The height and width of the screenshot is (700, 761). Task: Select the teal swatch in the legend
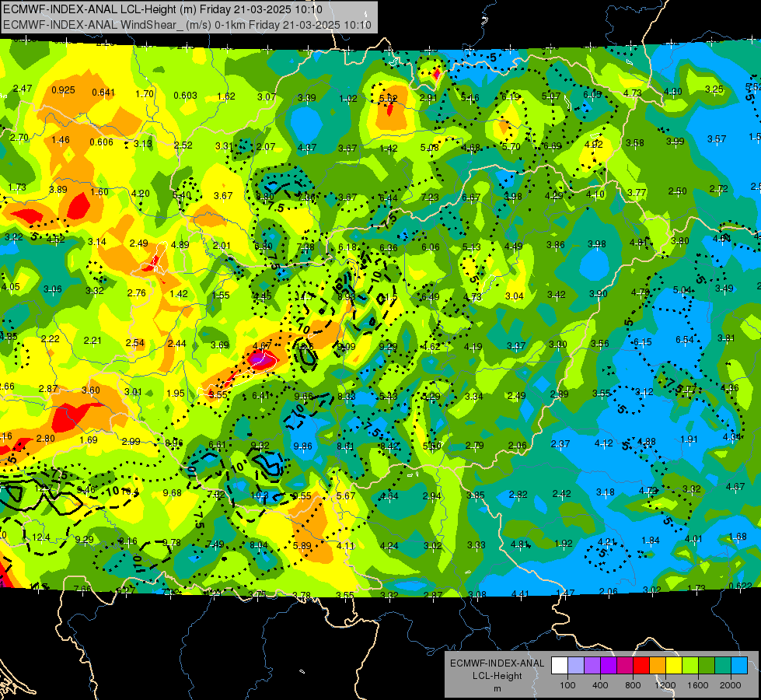click(x=723, y=666)
